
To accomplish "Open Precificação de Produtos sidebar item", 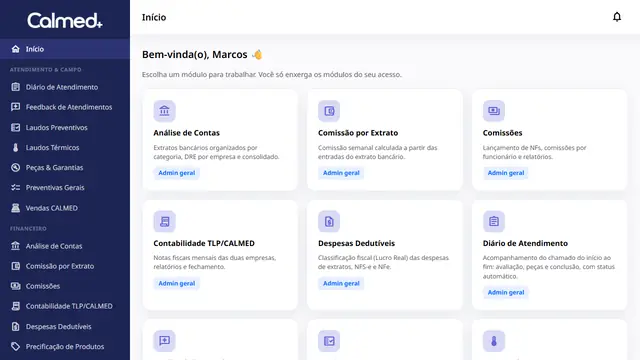I will [x=65, y=346].
